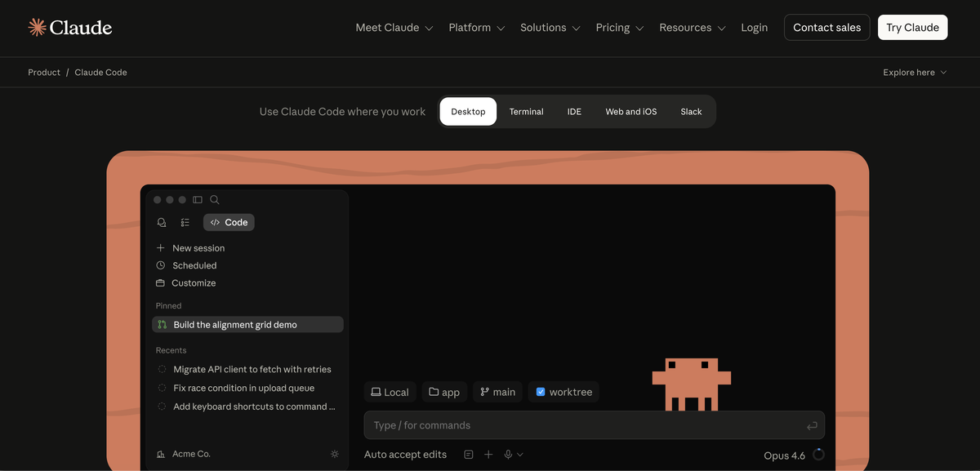Click the New session label

point(198,247)
